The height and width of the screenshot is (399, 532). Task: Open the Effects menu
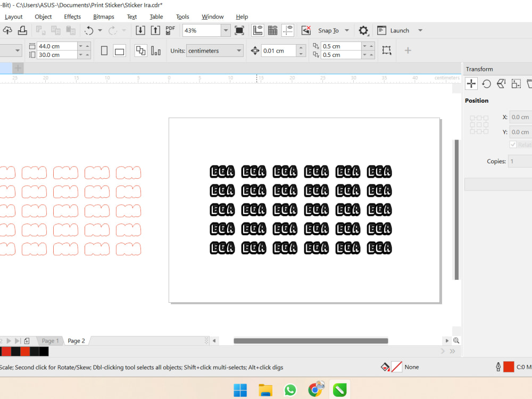[x=72, y=16]
